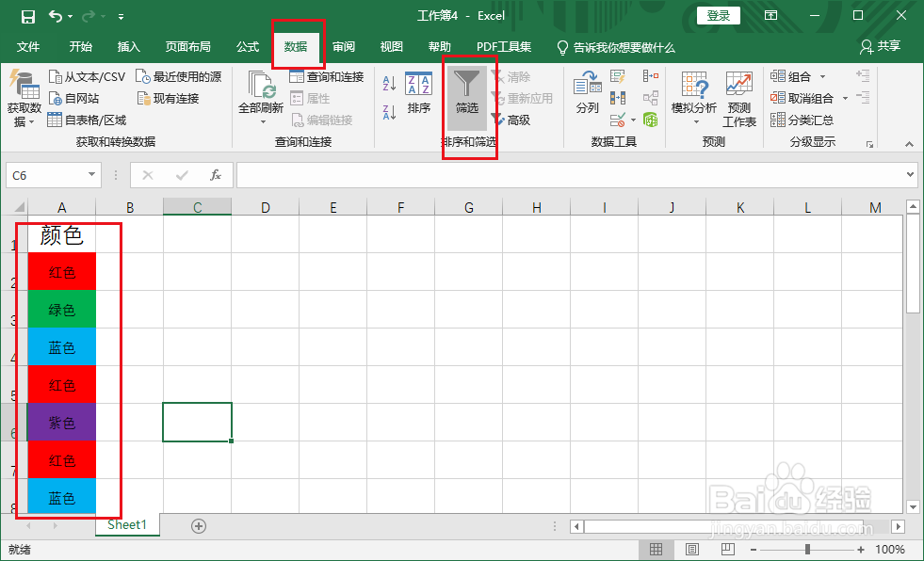Click the Share (共享) button
This screenshot has height=561, width=924.
pos(880,46)
